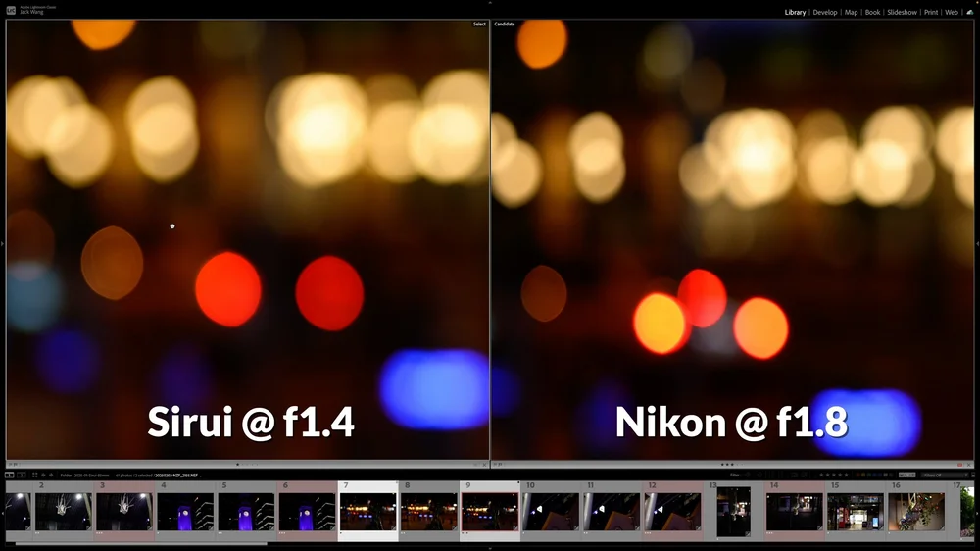The width and height of the screenshot is (980, 551).
Task: Click the Lightroom Classic logo icon
Action: [x=11, y=10]
